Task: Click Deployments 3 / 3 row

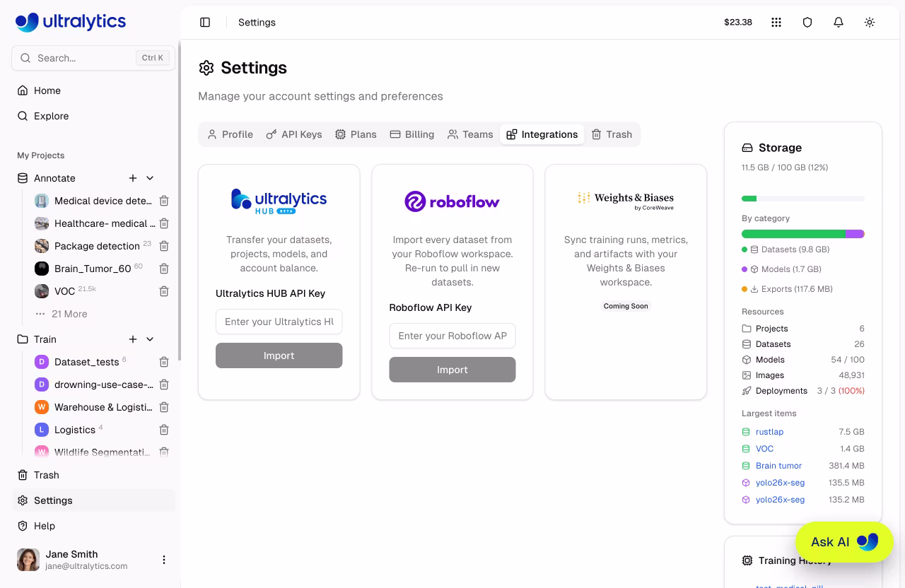Action: coord(803,391)
